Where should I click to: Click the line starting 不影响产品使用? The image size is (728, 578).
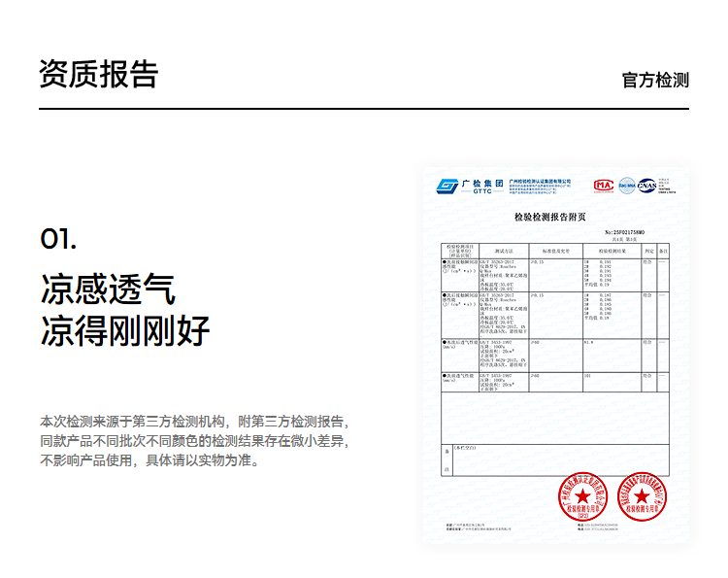tap(149, 460)
